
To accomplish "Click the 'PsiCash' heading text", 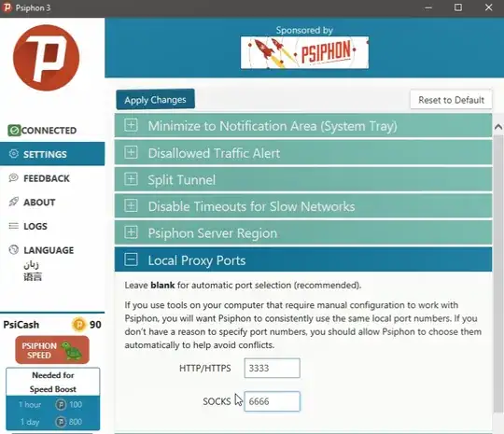I will point(21,325).
